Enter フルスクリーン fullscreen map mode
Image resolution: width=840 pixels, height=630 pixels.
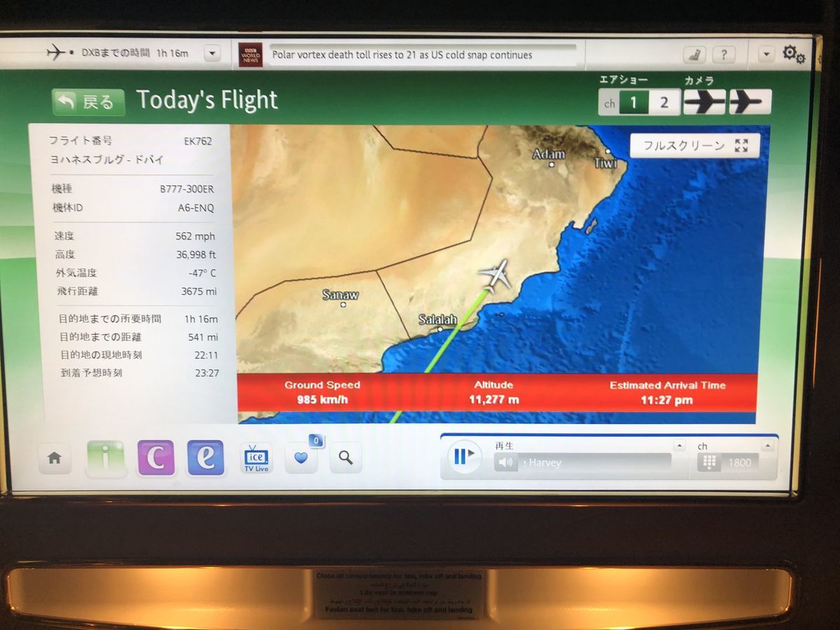click(695, 146)
